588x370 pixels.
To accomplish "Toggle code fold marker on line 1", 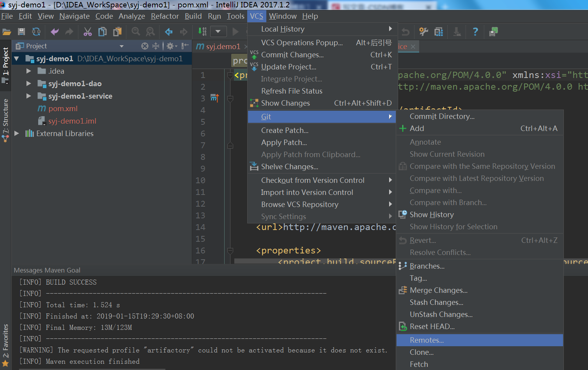I will 230,75.
